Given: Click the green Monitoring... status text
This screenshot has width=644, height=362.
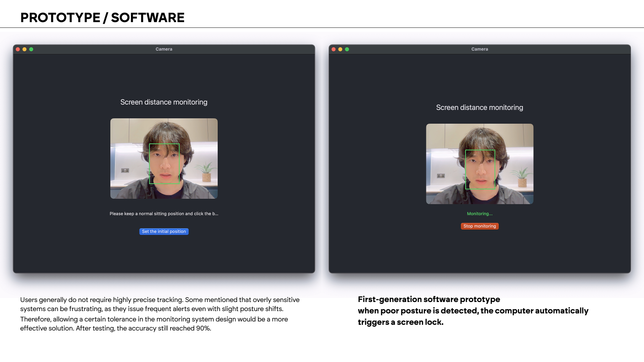Looking at the screenshot, I should click(x=480, y=214).
